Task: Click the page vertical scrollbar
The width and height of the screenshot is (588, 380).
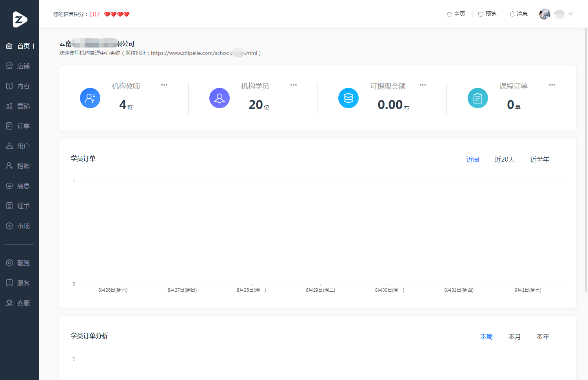Action: [586, 160]
